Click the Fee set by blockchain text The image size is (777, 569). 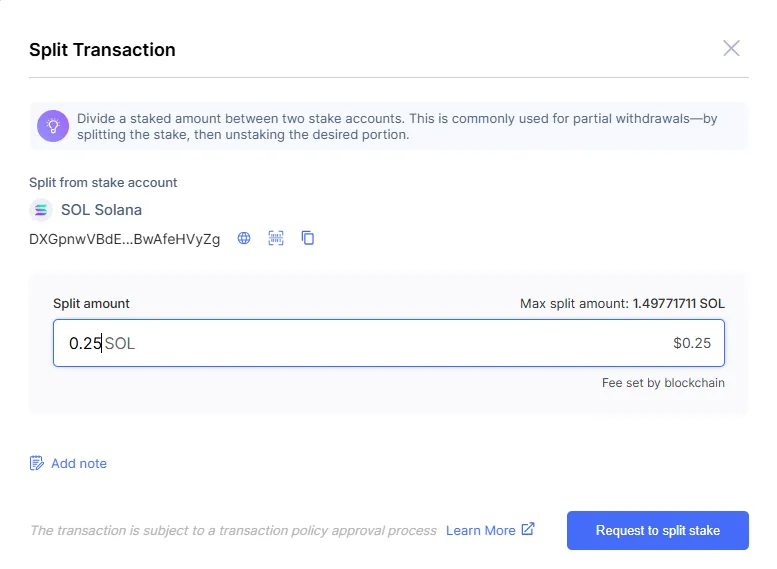(663, 383)
